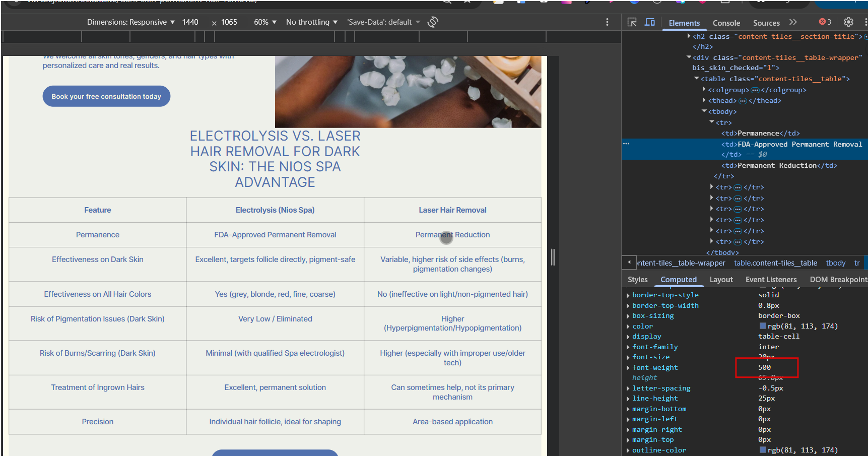Click the viewport width field showing 1440
The height and width of the screenshot is (456, 868).
click(190, 22)
